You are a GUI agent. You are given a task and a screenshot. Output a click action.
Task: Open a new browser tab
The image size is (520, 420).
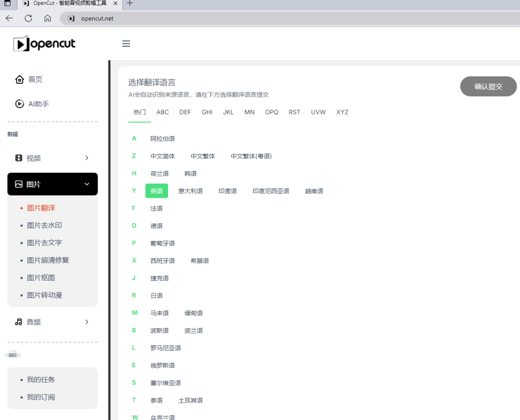coord(130,3)
